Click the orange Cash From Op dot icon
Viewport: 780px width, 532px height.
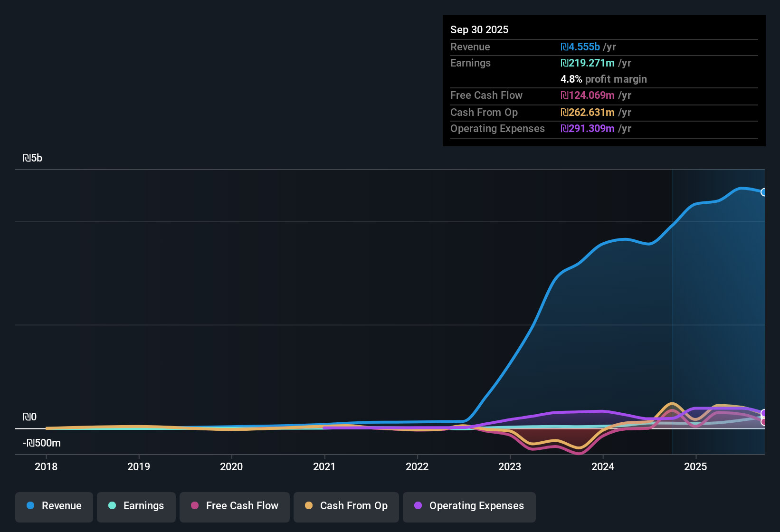coord(309,506)
